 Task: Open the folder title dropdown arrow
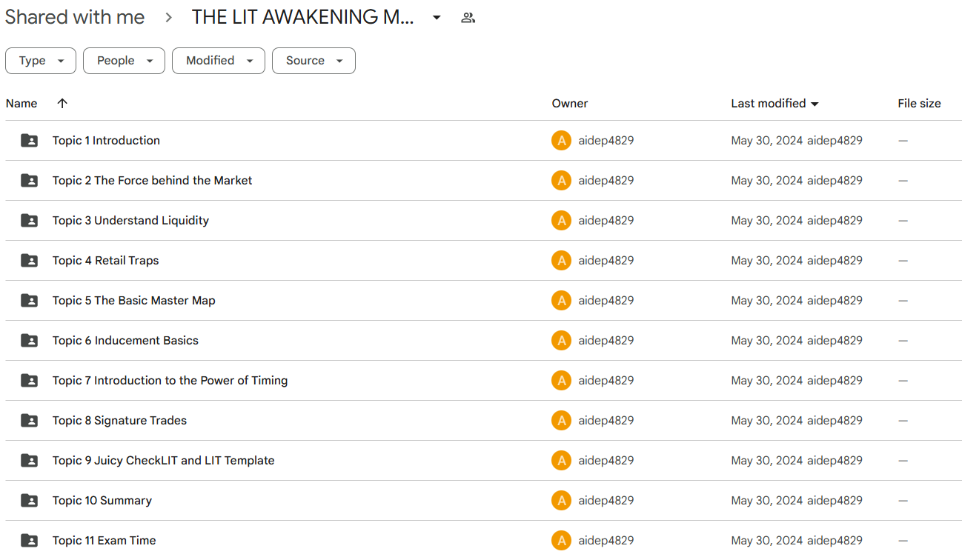[437, 18]
